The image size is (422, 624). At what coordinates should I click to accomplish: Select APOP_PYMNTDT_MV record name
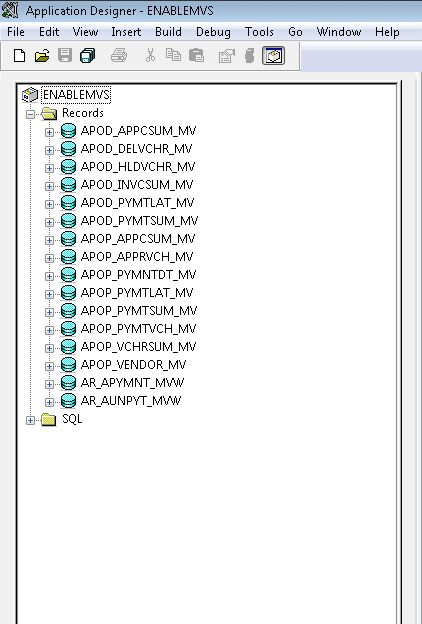[x=138, y=275]
